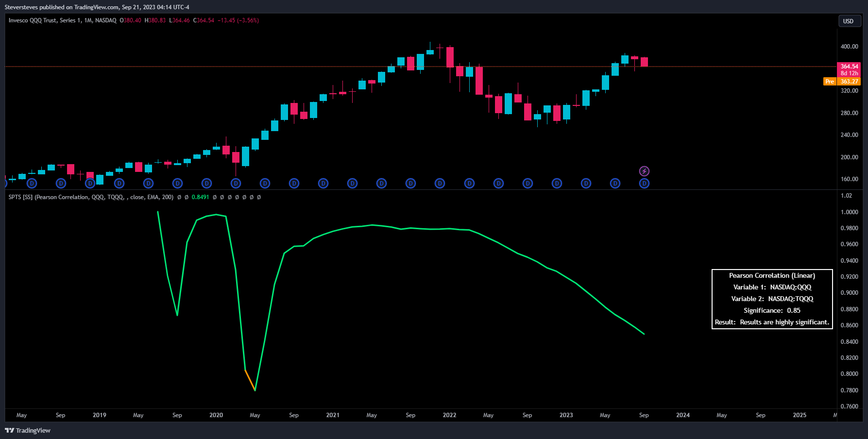This screenshot has width=868, height=439.
Task: Click the dividend marker for December 2021
Action: coord(440,183)
